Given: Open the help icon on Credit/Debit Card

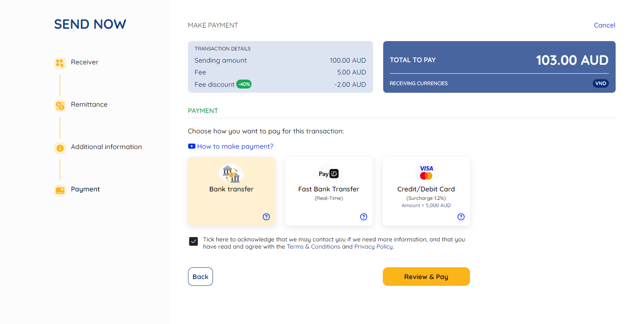Looking at the screenshot, I should click(461, 216).
